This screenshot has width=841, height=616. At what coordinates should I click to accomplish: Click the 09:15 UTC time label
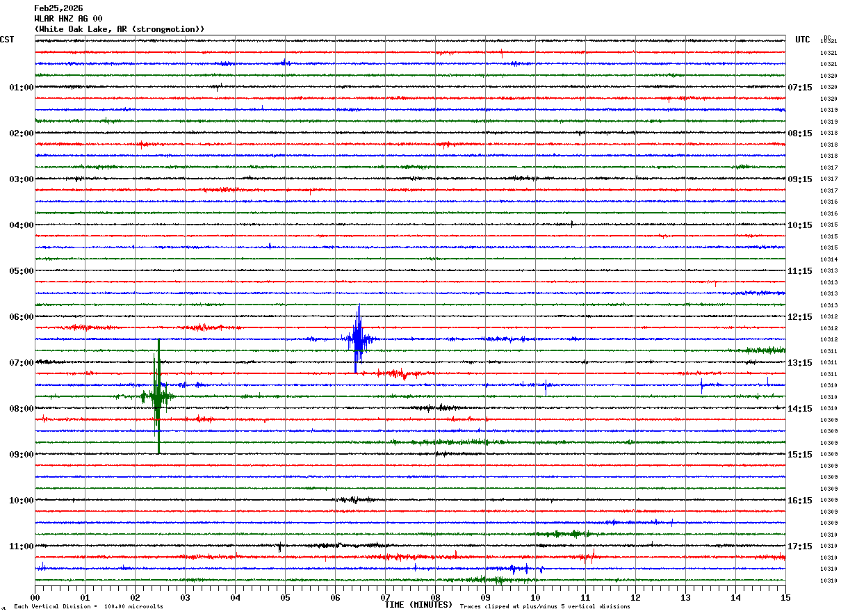coord(800,179)
